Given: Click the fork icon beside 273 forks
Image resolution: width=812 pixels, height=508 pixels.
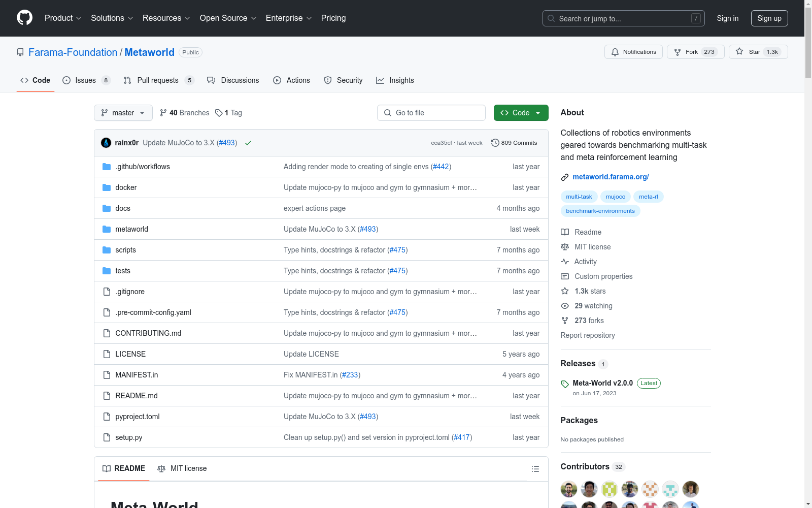Looking at the screenshot, I should coord(565,321).
